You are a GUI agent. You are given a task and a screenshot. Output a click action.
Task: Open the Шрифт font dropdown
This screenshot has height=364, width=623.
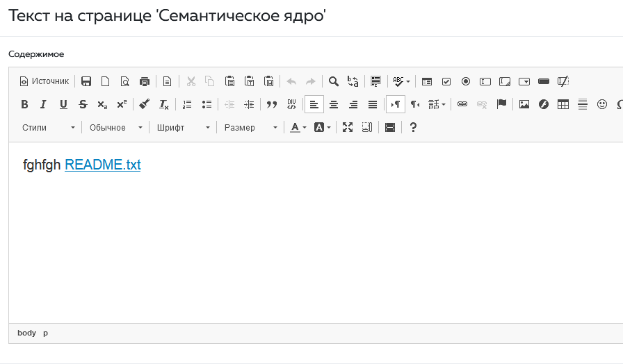[183, 127]
